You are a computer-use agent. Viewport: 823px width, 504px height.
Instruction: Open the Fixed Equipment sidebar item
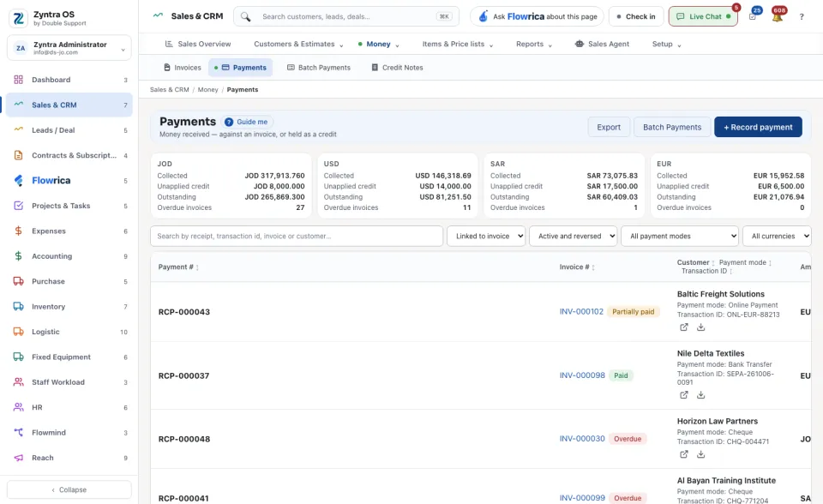(x=69, y=357)
